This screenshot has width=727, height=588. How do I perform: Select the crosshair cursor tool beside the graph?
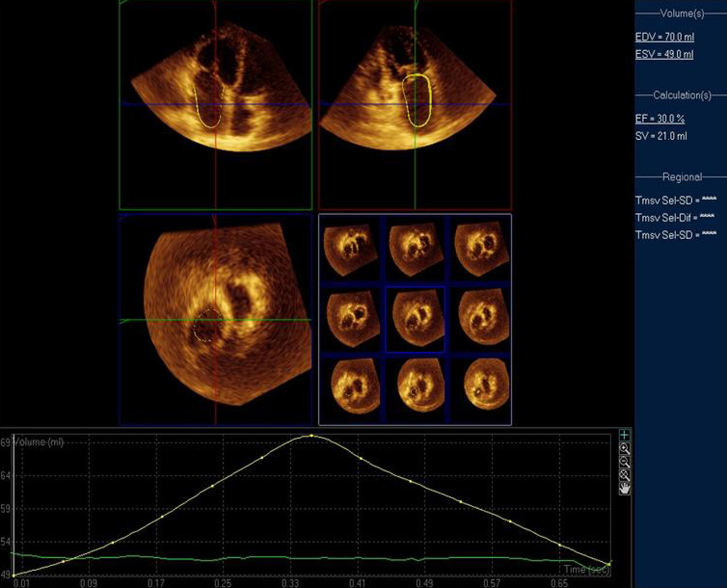click(625, 435)
